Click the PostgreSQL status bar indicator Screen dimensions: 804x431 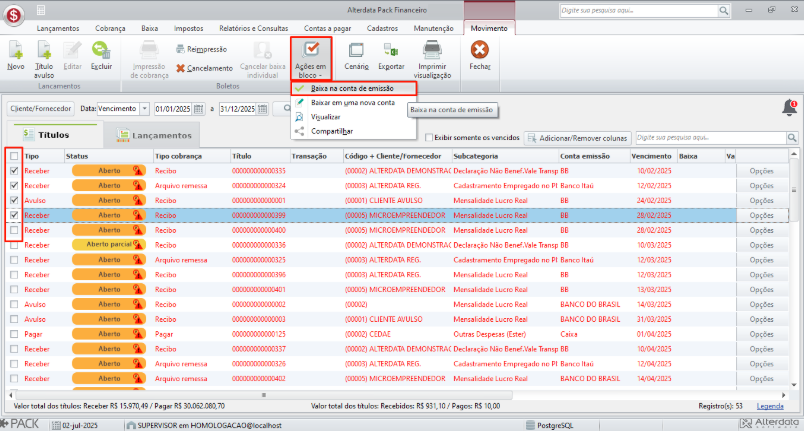549,425
